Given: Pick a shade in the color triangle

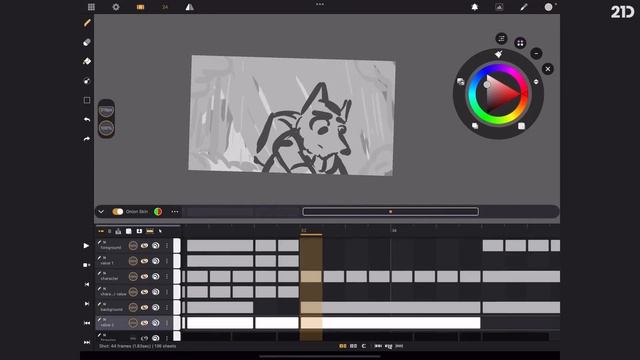Looking at the screenshot, I should [x=499, y=94].
